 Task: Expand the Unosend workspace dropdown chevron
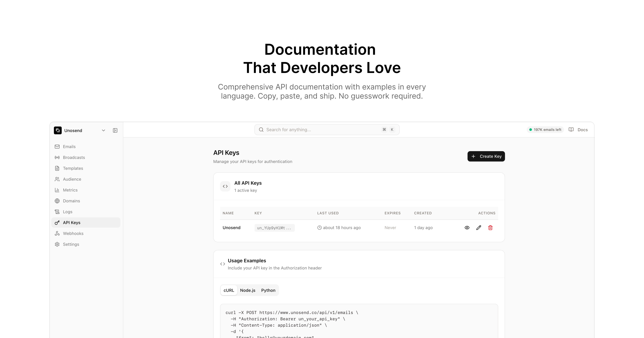103,130
